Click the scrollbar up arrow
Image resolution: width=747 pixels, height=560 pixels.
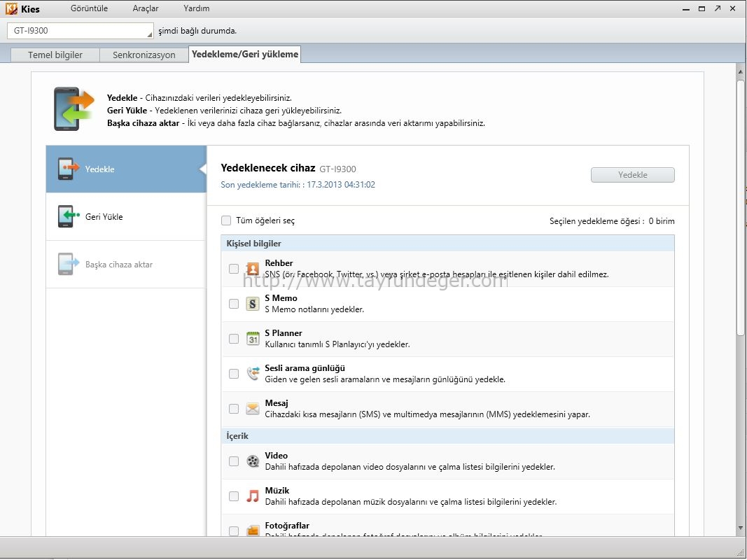tap(740, 72)
